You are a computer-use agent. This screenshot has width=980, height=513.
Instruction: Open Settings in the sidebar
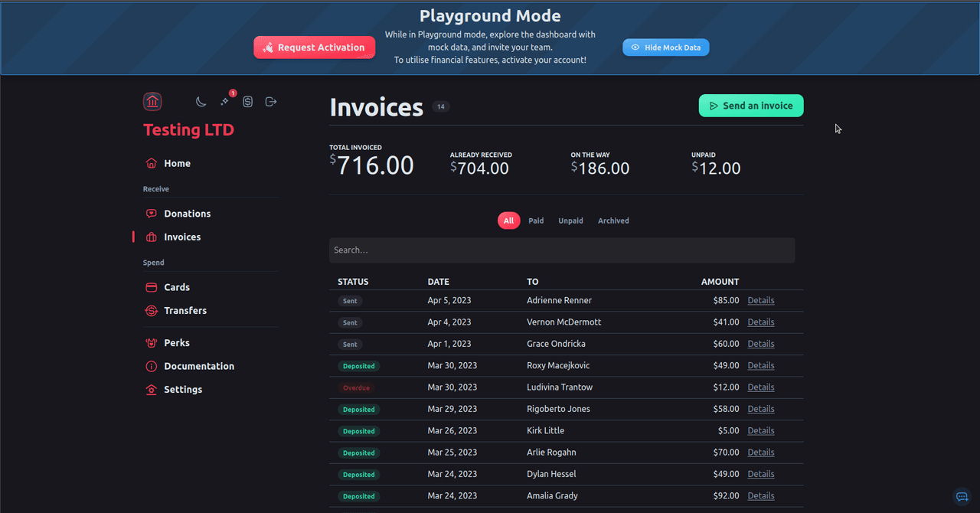pos(183,390)
